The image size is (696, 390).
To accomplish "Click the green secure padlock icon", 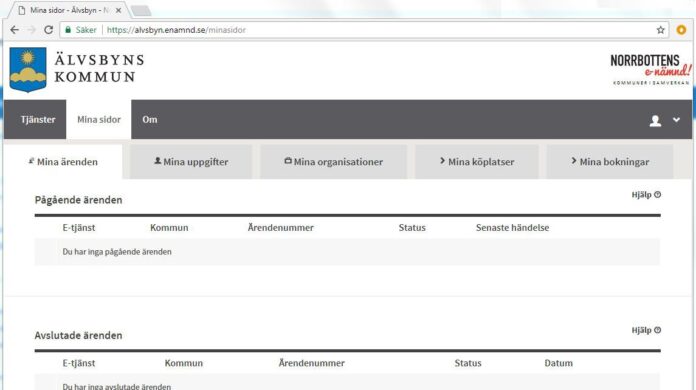I will (x=68, y=30).
